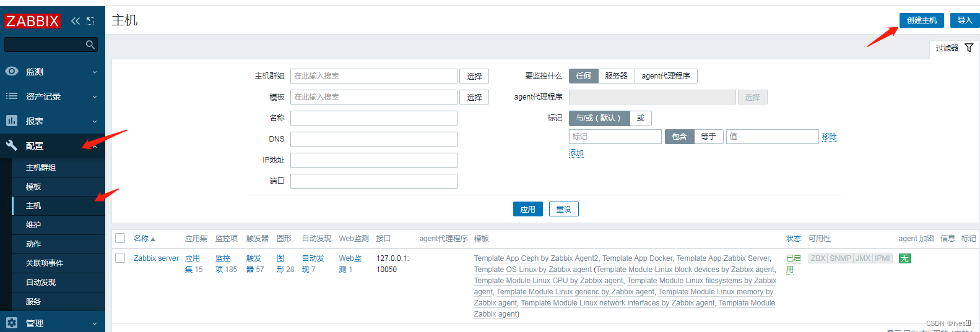The image size is (980, 332).
Task: Open the 过滤器 filter tab
Action: point(954,48)
